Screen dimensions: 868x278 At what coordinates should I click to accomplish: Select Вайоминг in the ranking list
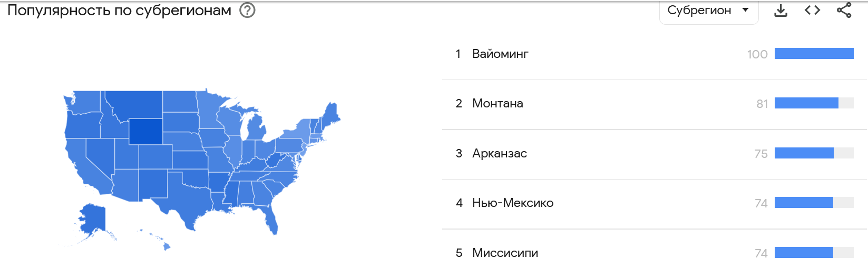point(500,54)
